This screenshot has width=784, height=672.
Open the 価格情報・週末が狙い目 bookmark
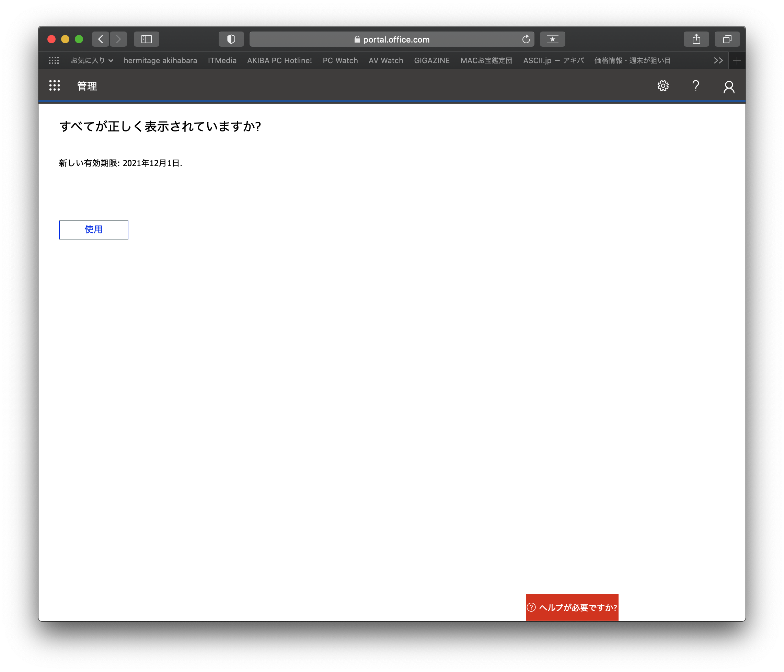pos(632,60)
